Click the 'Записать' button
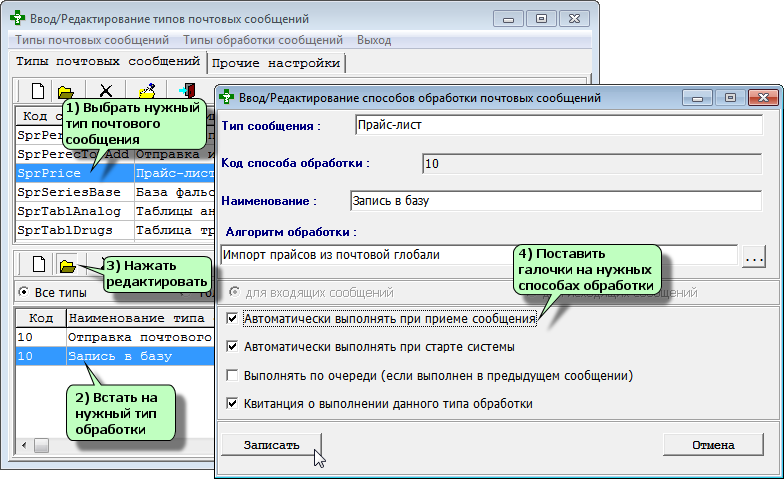 click(x=271, y=444)
